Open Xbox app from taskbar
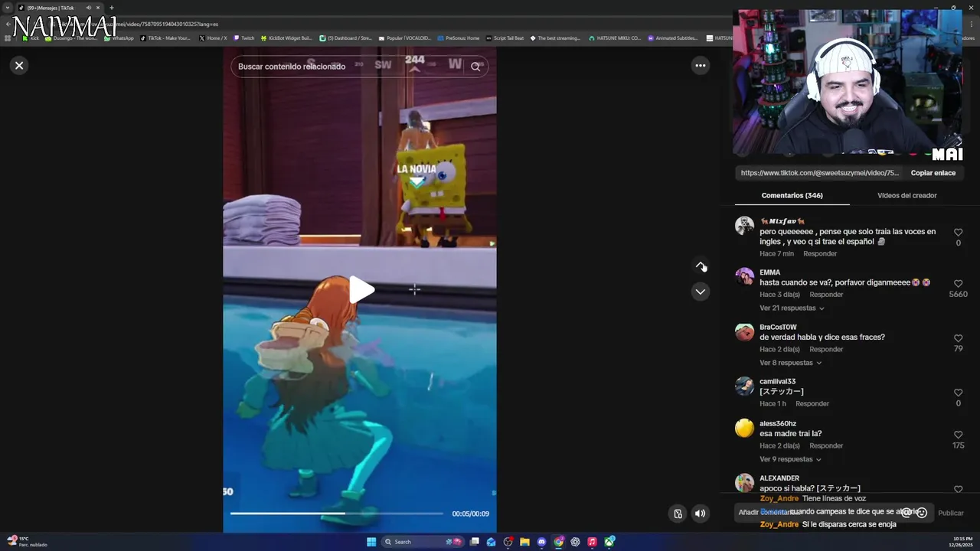This screenshot has height=551, width=980. (x=609, y=542)
